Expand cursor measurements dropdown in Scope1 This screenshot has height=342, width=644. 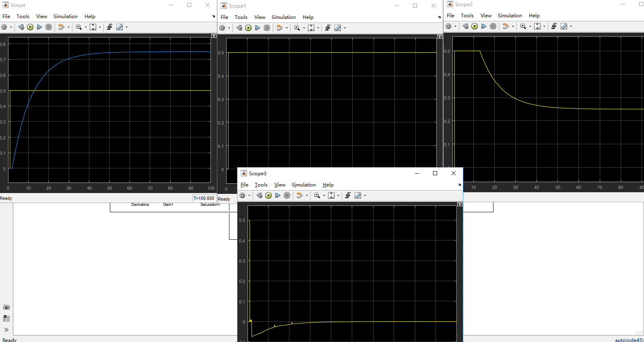tap(345, 28)
